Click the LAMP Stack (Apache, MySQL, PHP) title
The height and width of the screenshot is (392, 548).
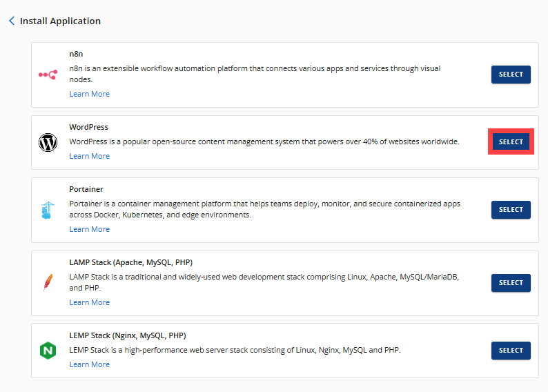(x=130, y=262)
